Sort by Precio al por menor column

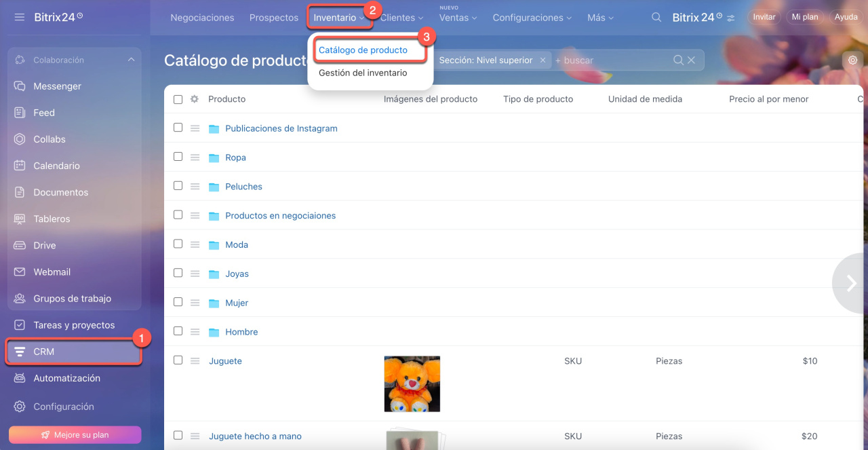point(768,99)
